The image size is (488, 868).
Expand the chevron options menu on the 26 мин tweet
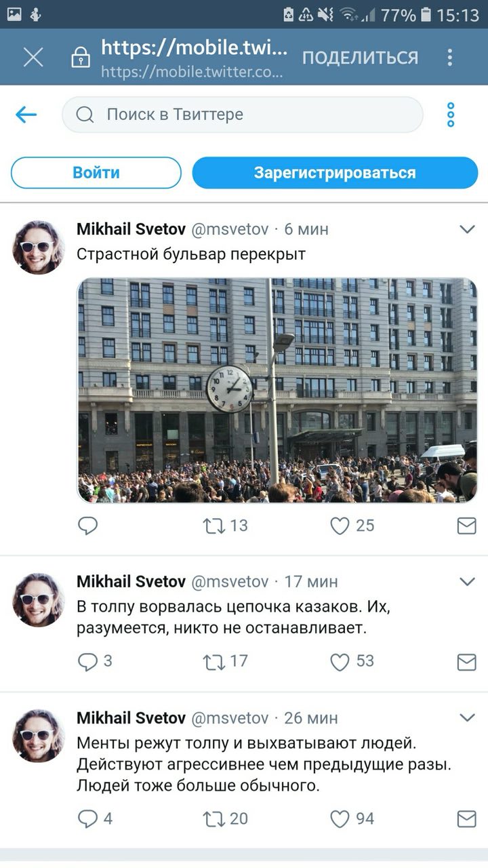[467, 717]
